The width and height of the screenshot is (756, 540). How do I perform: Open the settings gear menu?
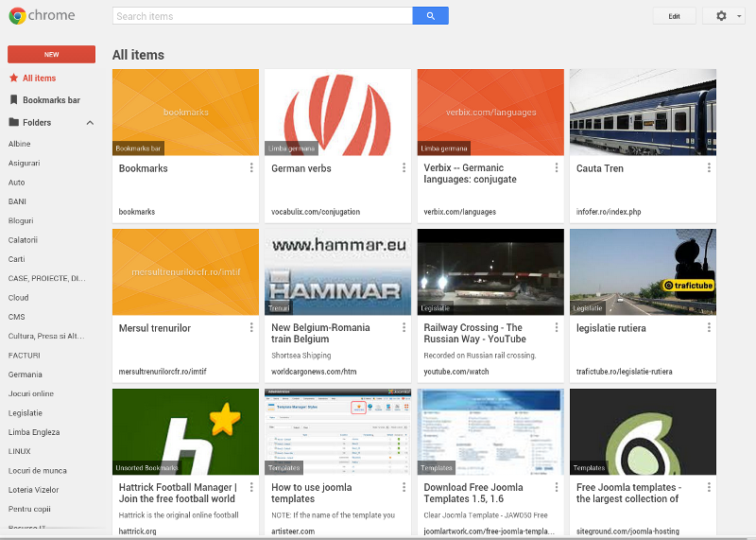(x=721, y=16)
